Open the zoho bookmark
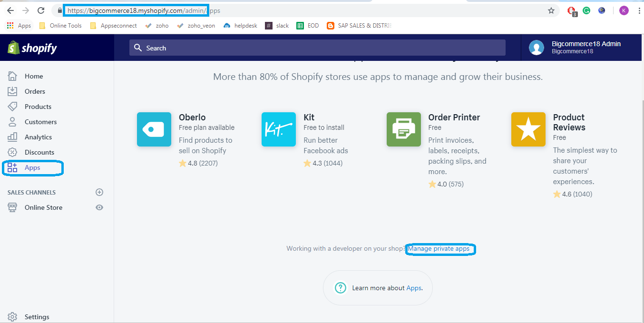The height and width of the screenshot is (323, 644). pos(156,26)
